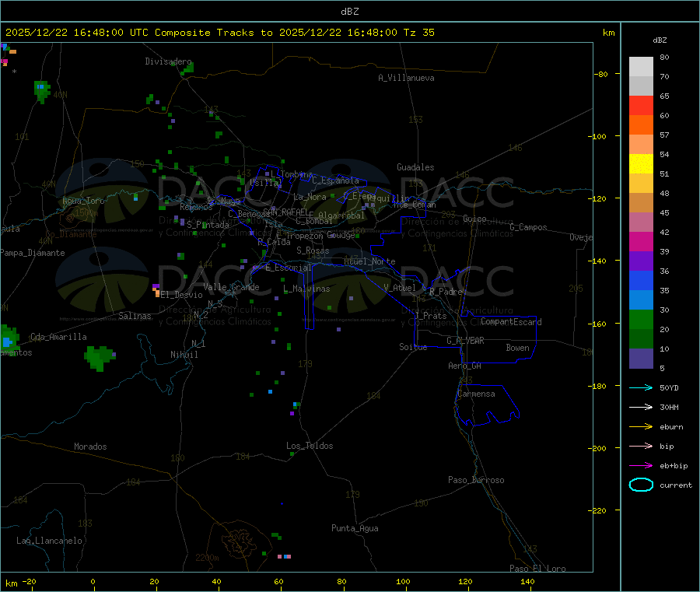Click the white 30HM arrow in legend
This screenshot has width=700, height=592.
(641, 407)
